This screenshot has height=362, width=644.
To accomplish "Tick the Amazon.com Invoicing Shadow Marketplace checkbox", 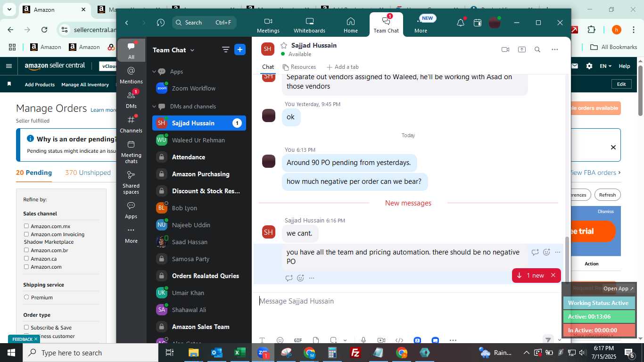I will (x=26, y=234).
